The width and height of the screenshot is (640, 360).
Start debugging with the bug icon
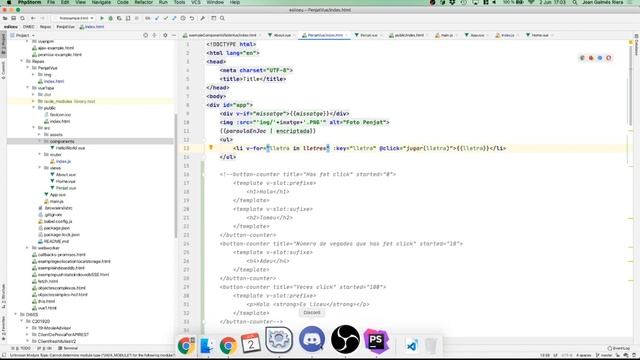pyautogui.click(x=111, y=18)
